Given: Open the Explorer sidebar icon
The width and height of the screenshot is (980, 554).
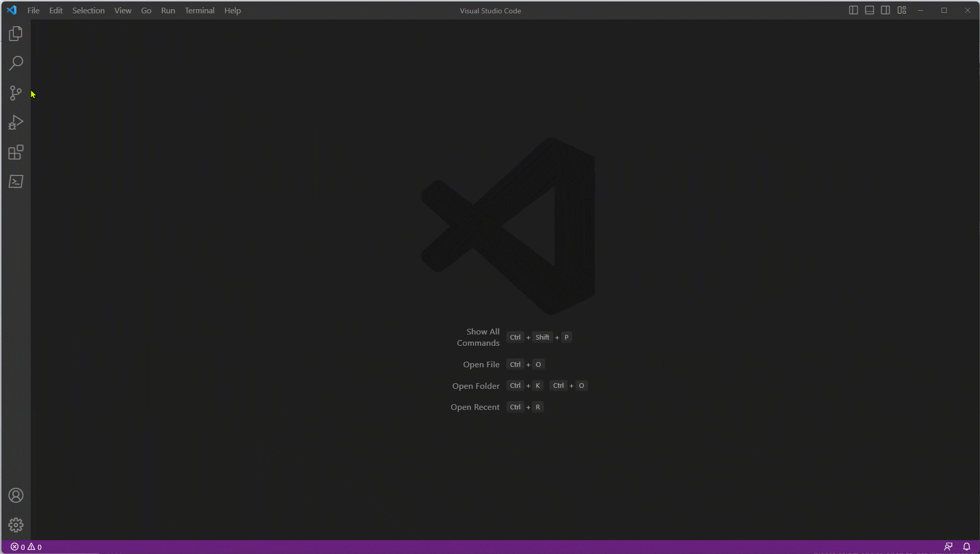Looking at the screenshot, I should tap(15, 33).
